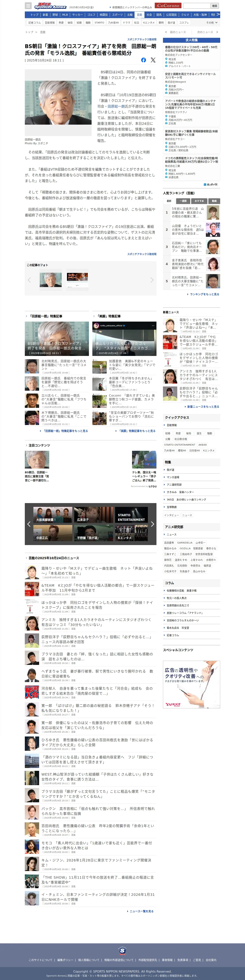
Task: Click the 検索 search button
Action: [214, 6]
